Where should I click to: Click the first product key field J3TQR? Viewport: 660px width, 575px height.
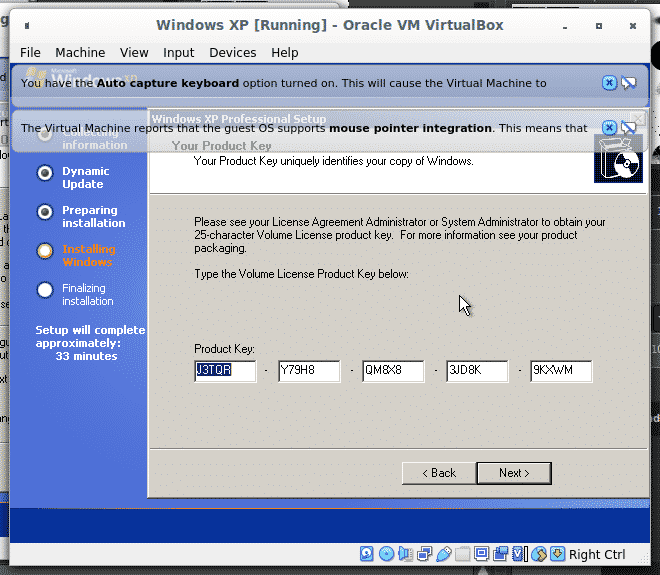[x=225, y=371]
